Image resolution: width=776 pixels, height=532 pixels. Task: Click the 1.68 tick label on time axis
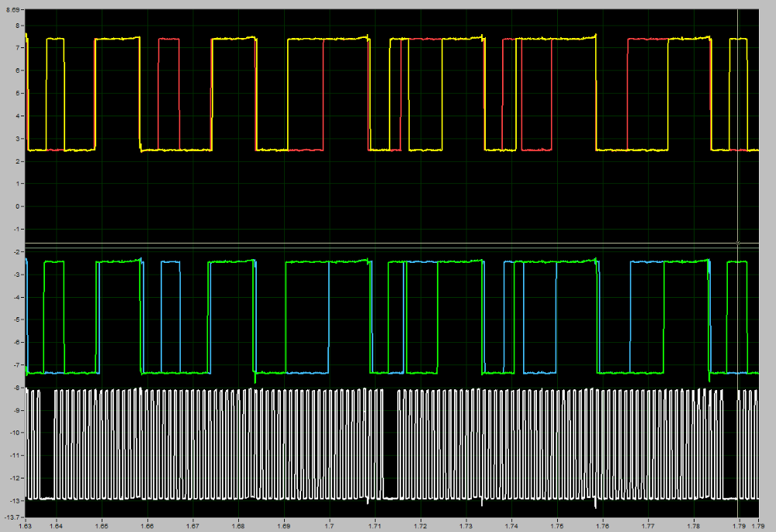[x=238, y=525]
